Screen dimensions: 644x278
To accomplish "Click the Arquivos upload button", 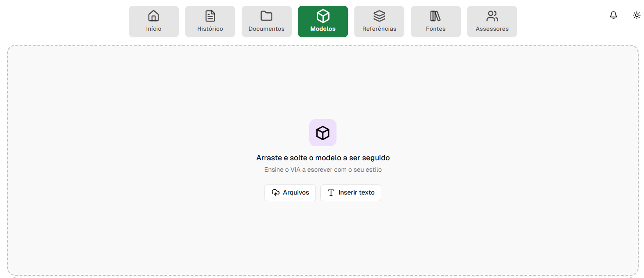I will tap(290, 193).
